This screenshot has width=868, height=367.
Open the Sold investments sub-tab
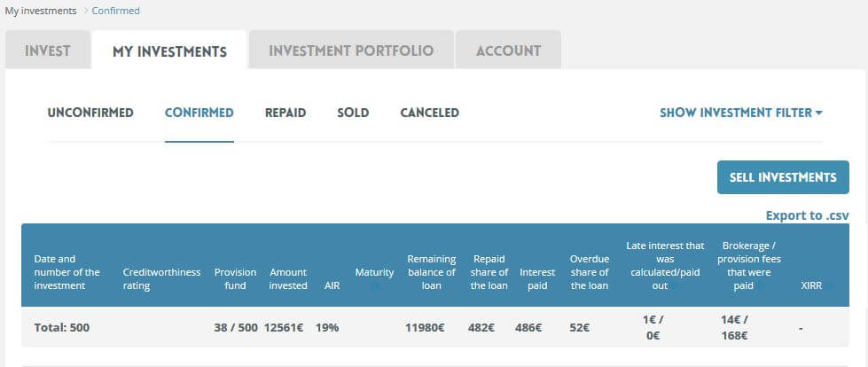[353, 113]
